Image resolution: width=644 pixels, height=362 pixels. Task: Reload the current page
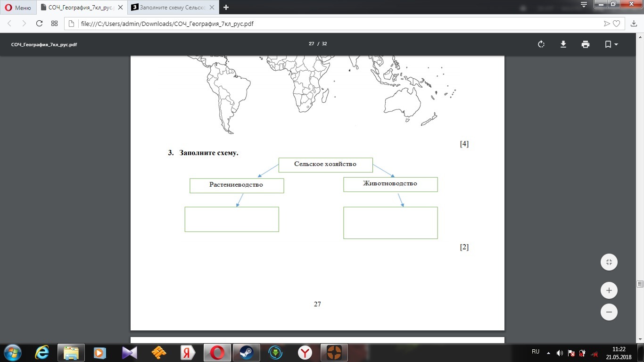(x=40, y=24)
